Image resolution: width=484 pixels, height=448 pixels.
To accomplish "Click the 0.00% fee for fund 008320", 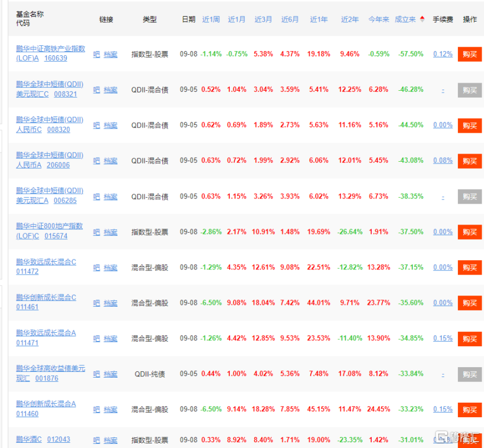I will click(443, 125).
